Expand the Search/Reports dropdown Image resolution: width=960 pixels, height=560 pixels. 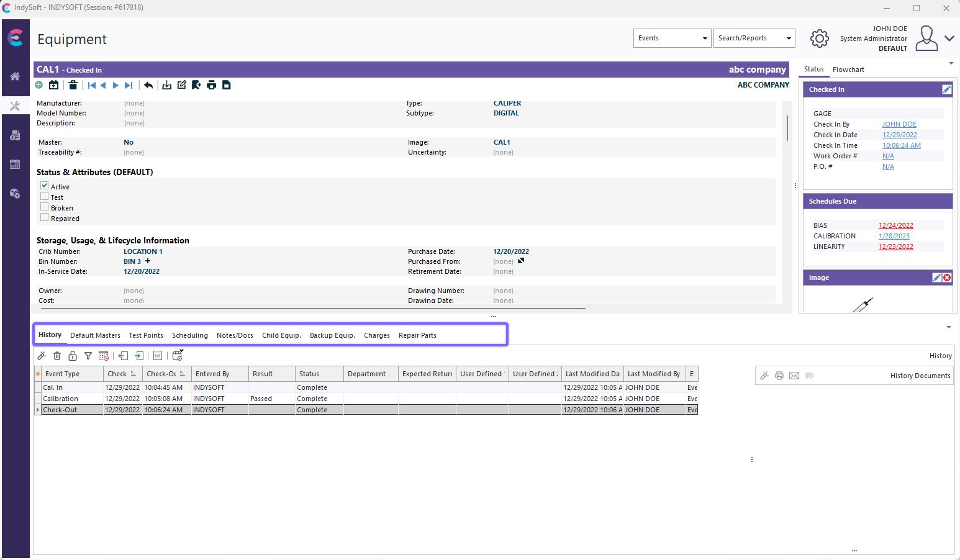click(x=754, y=38)
